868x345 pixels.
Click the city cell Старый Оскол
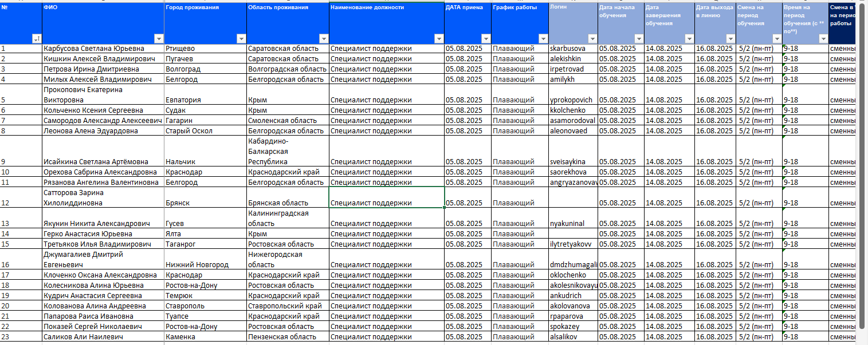click(205, 131)
